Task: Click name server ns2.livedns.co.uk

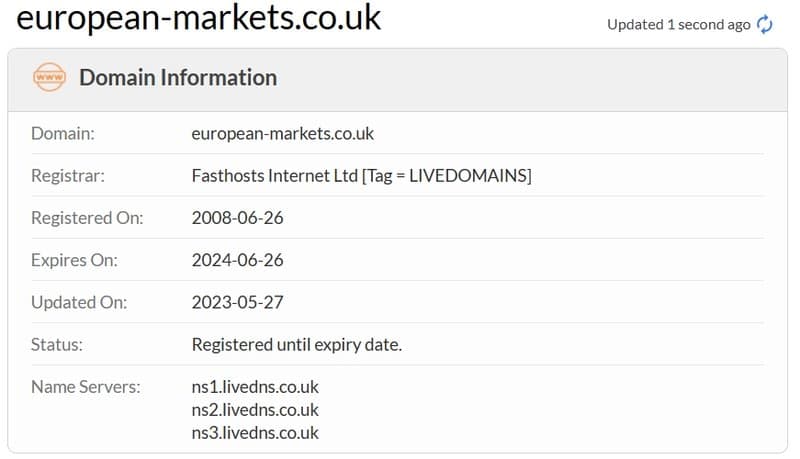Action: [255, 410]
